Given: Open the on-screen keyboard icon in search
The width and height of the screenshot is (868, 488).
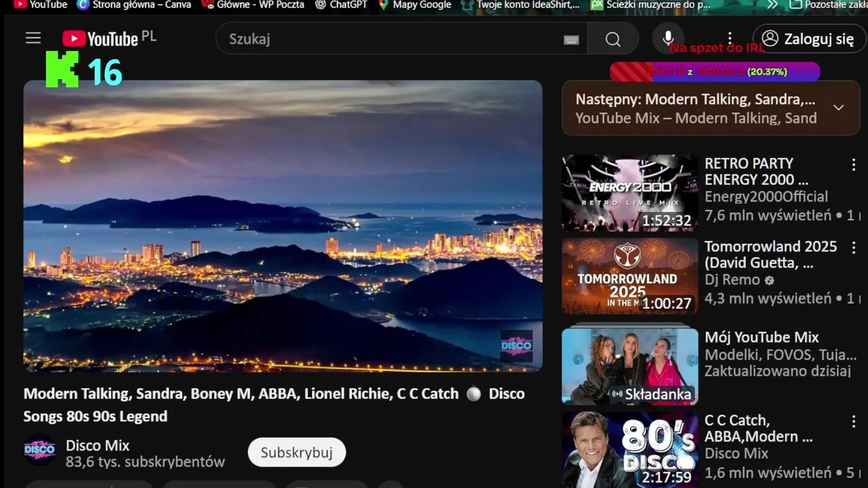Looking at the screenshot, I should 571,39.
